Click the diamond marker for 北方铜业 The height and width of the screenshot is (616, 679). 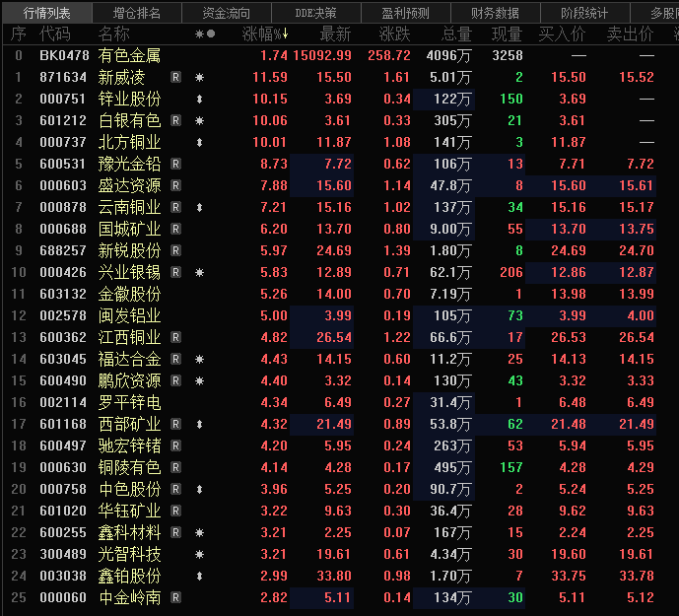[x=199, y=142]
